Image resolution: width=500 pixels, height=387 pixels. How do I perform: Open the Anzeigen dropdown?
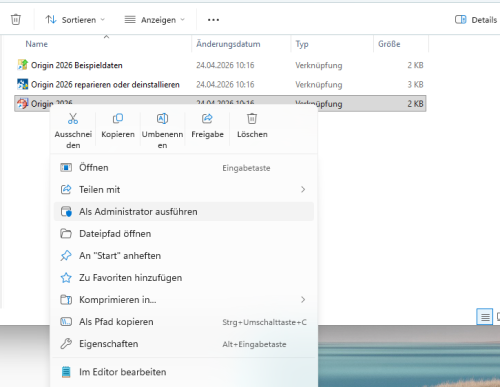[155, 20]
